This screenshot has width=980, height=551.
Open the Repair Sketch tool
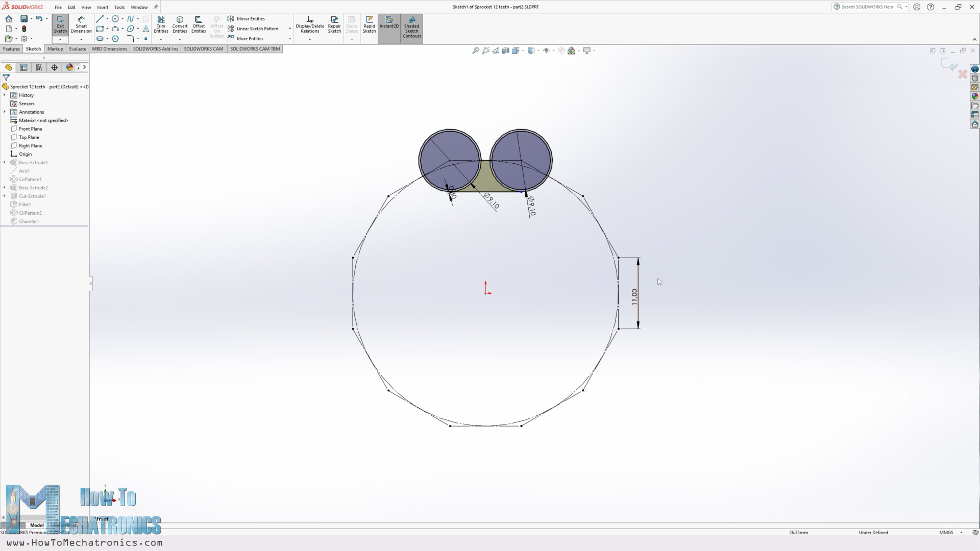(334, 24)
